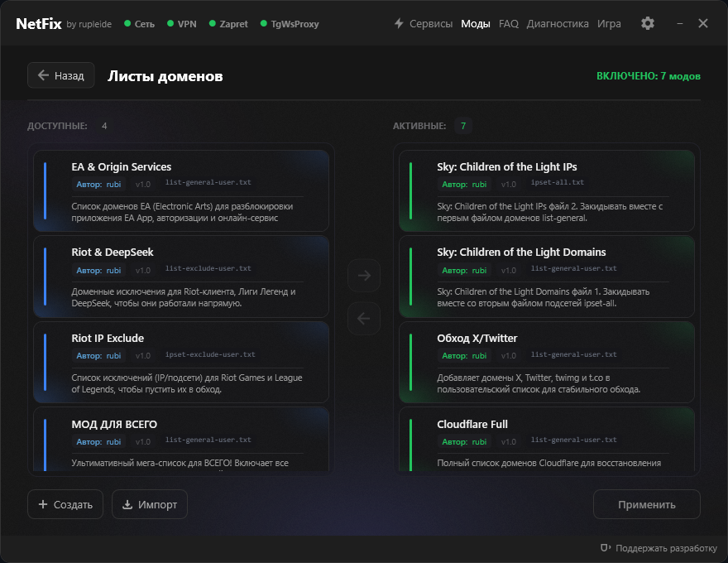Screen dimensions: 728x563
Task: Open settings via the gear icon
Action: pyautogui.click(x=647, y=23)
